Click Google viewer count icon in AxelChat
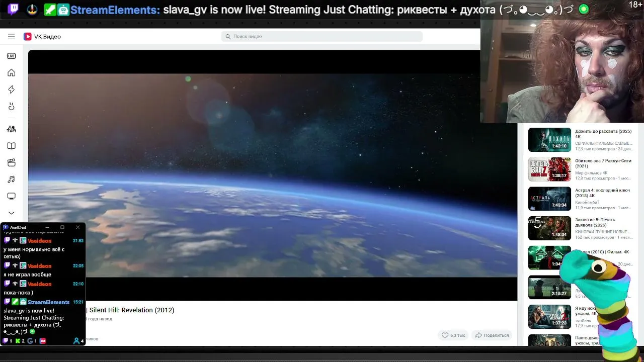Screen dimensions: 644x362 pyautogui.click(x=30, y=341)
